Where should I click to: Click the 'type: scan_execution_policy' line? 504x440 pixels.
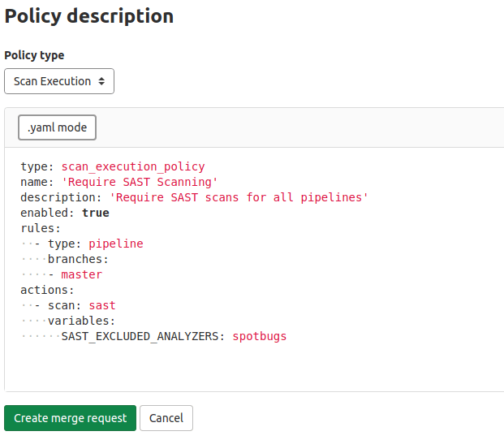(113, 166)
